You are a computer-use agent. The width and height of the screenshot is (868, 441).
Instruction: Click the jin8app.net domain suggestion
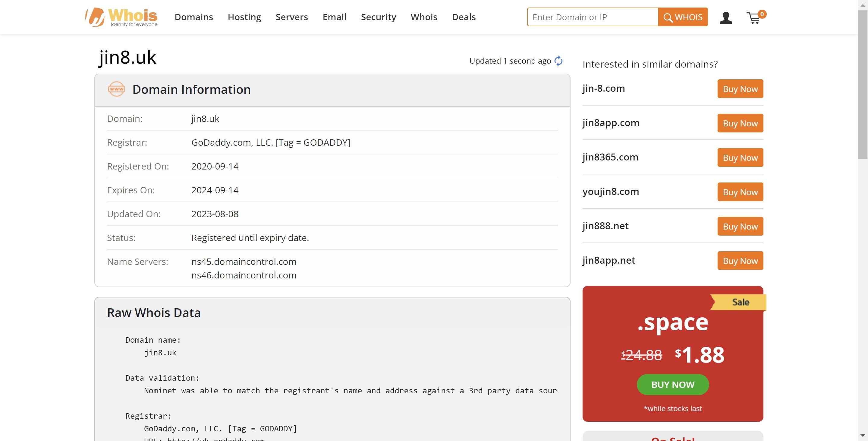[x=609, y=260]
